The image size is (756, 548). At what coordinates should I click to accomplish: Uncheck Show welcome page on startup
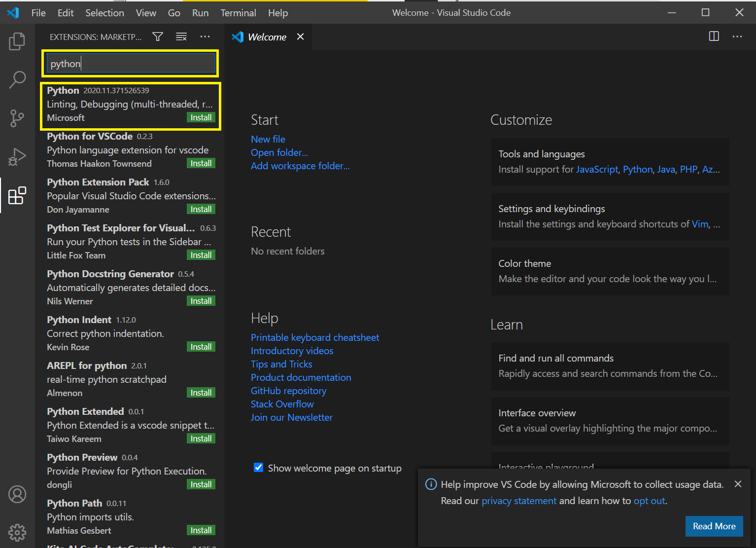tap(258, 468)
